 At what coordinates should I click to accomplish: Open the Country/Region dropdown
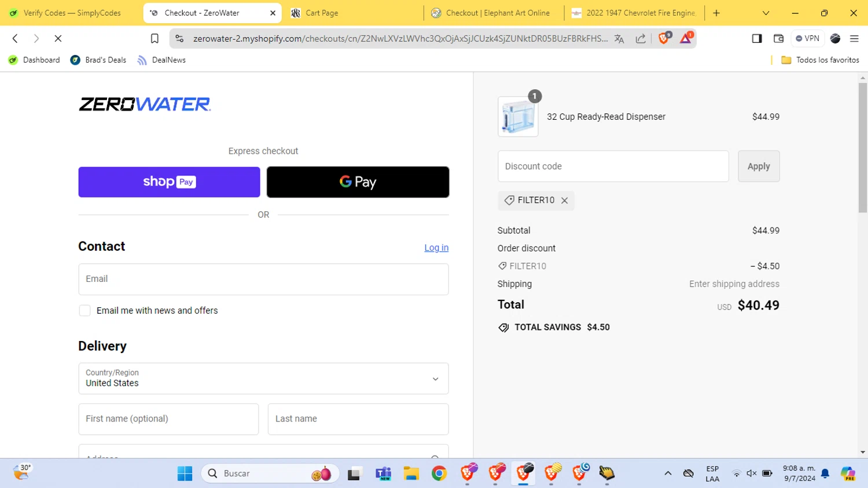click(x=263, y=379)
